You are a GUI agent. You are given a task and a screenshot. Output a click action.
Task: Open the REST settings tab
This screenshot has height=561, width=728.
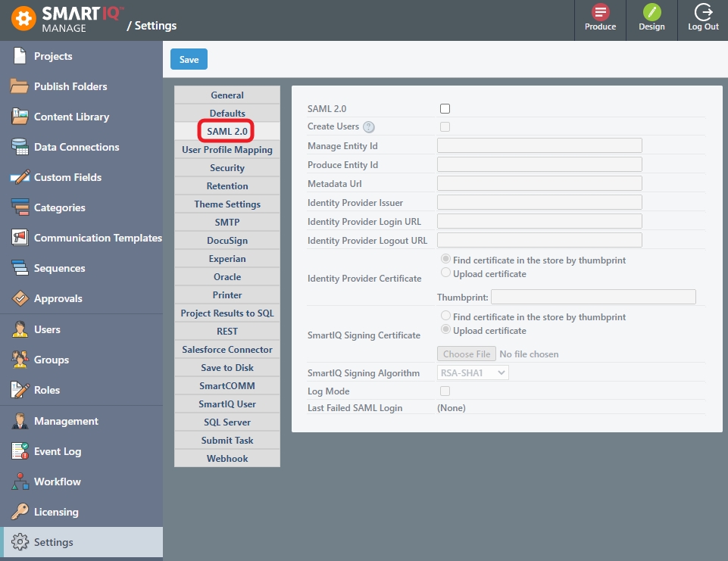[227, 332]
